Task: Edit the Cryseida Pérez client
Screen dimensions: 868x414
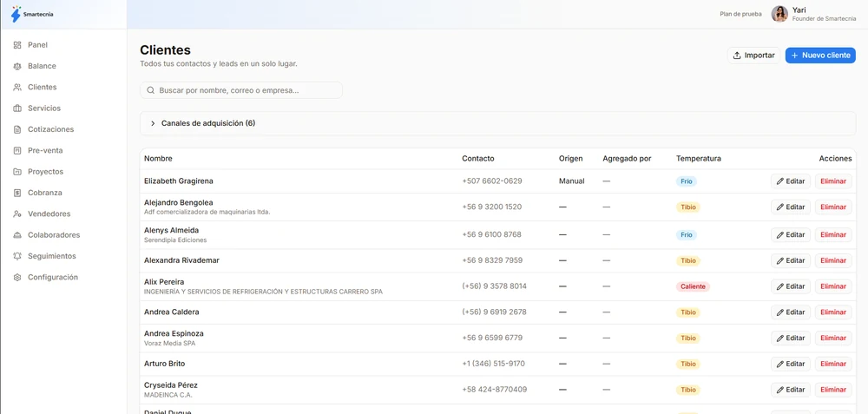Action: click(791, 390)
